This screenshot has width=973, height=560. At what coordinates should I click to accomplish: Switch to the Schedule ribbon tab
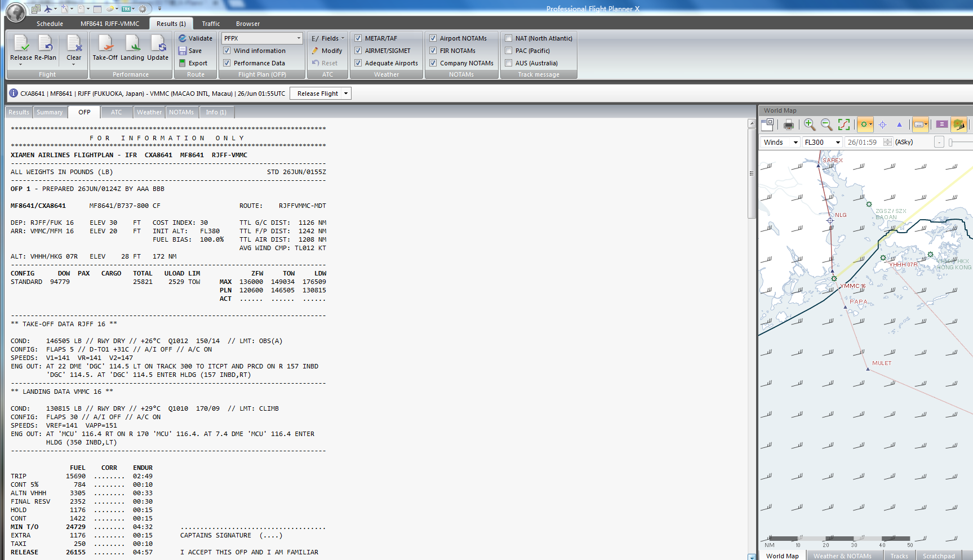click(50, 24)
